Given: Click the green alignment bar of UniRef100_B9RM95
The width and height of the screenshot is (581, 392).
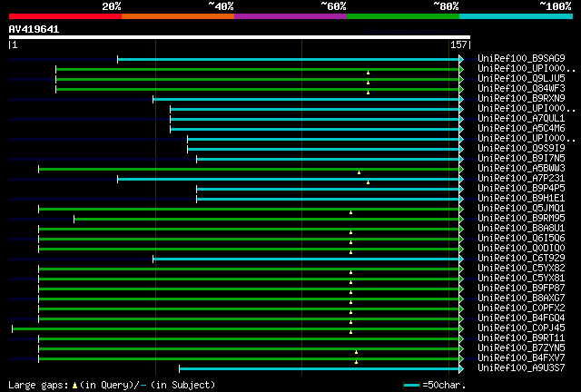Looking at the screenshot, I should 266,220.
